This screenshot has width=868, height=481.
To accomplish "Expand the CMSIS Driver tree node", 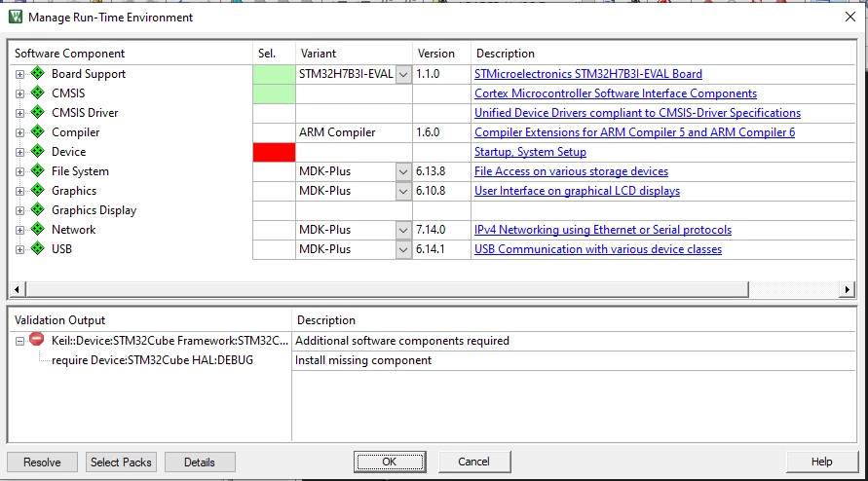I will tap(19, 113).
